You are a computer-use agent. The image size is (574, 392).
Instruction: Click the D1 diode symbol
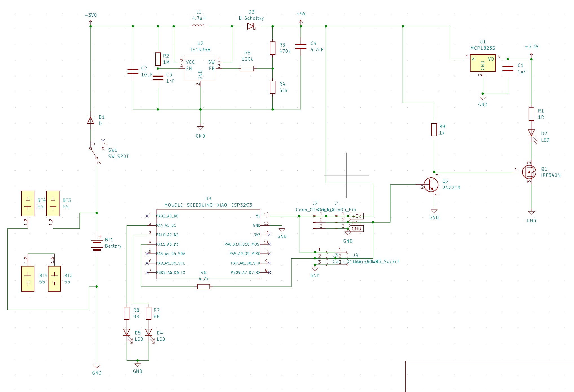[x=90, y=120]
